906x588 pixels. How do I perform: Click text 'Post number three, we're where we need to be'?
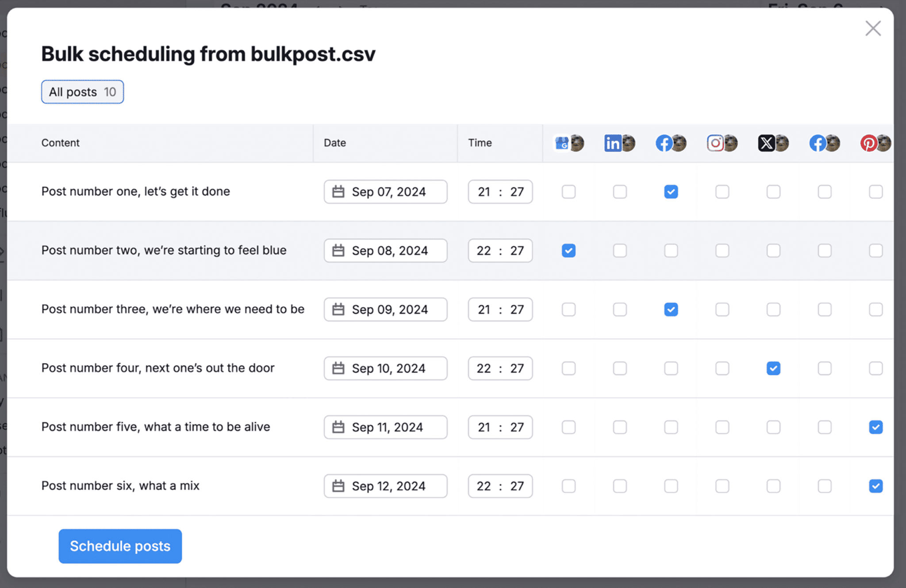point(173,309)
